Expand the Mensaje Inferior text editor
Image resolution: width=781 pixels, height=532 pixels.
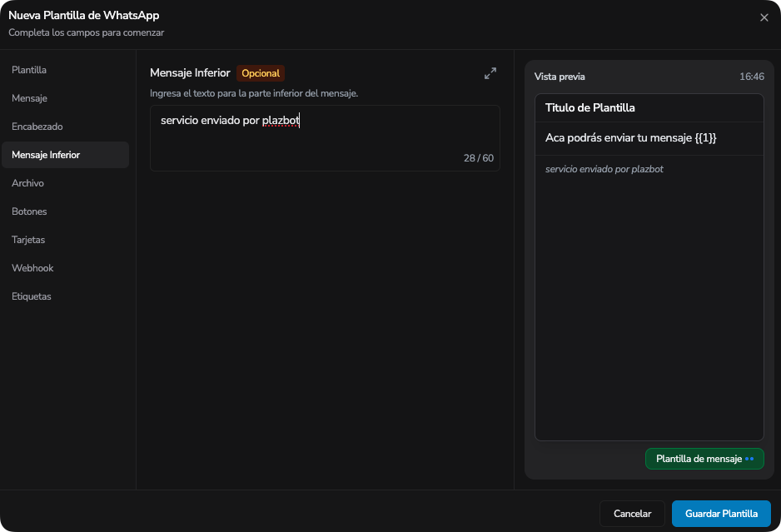490,73
